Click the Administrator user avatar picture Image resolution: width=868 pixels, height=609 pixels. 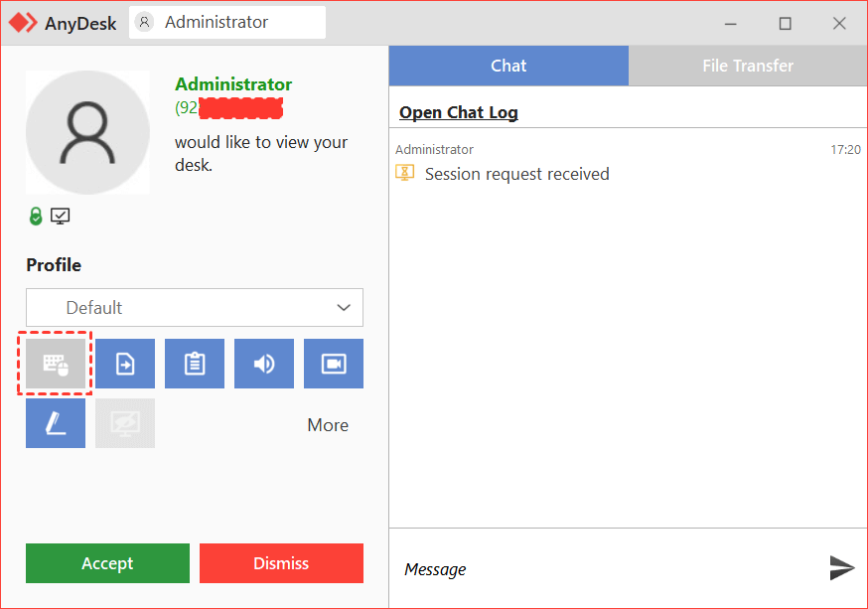click(x=87, y=132)
